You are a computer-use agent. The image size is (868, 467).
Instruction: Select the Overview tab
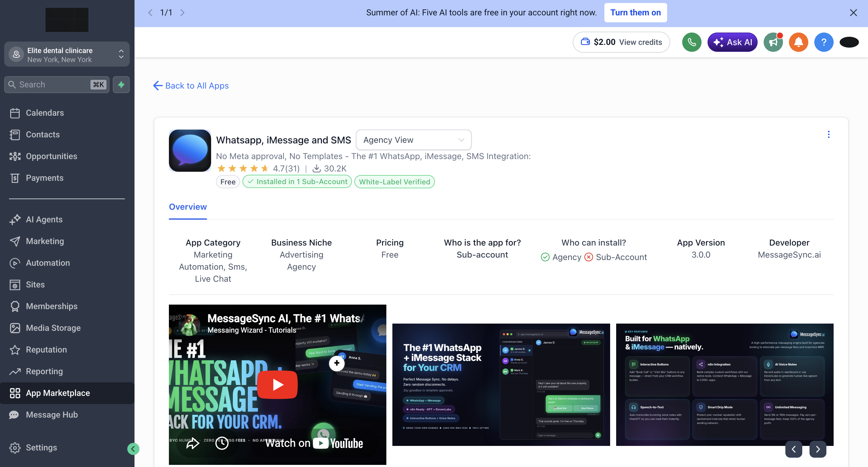(x=188, y=207)
